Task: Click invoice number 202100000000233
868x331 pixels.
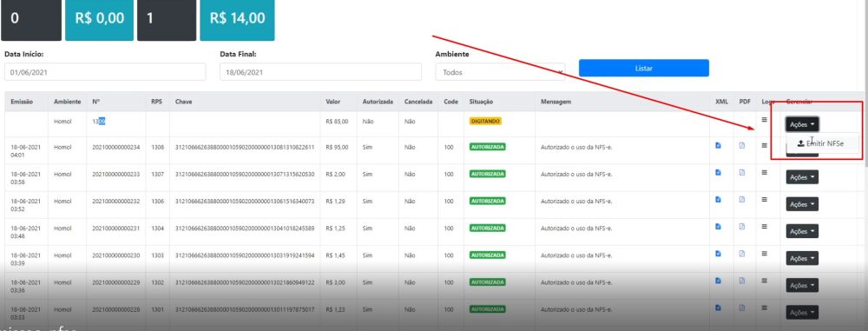Action: coord(116,174)
